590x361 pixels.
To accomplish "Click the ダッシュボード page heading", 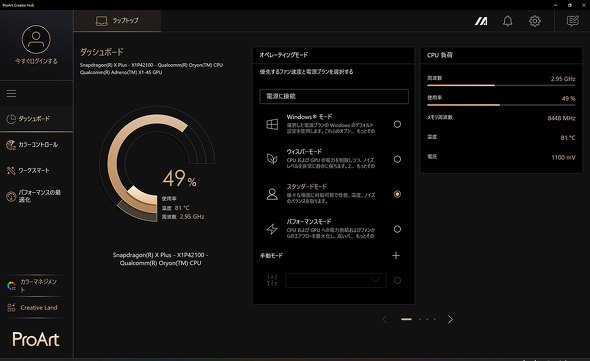I will coord(102,52).
